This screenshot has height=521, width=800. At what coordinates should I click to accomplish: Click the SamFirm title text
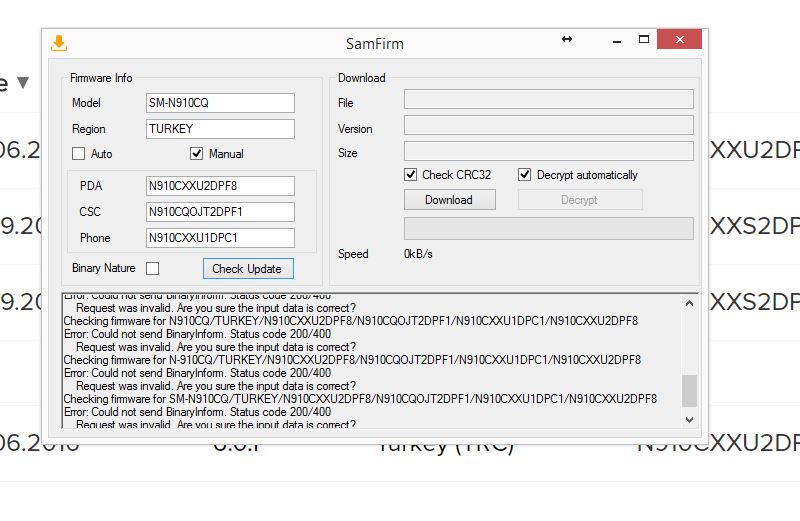pyautogui.click(x=374, y=44)
